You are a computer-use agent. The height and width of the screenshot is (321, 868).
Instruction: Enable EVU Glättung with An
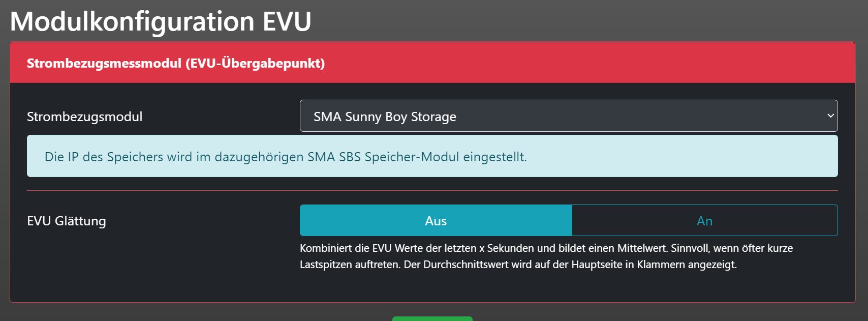click(x=704, y=221)
